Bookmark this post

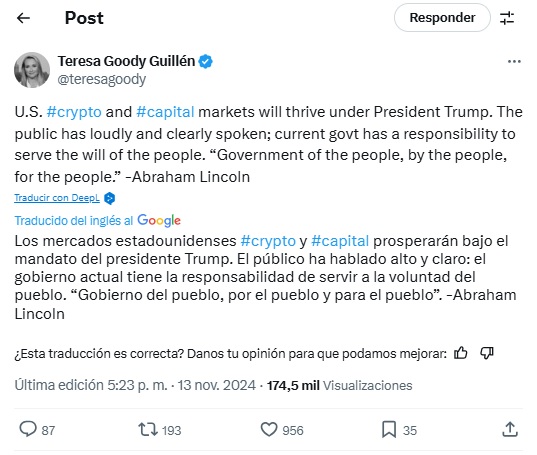(389, 429)
